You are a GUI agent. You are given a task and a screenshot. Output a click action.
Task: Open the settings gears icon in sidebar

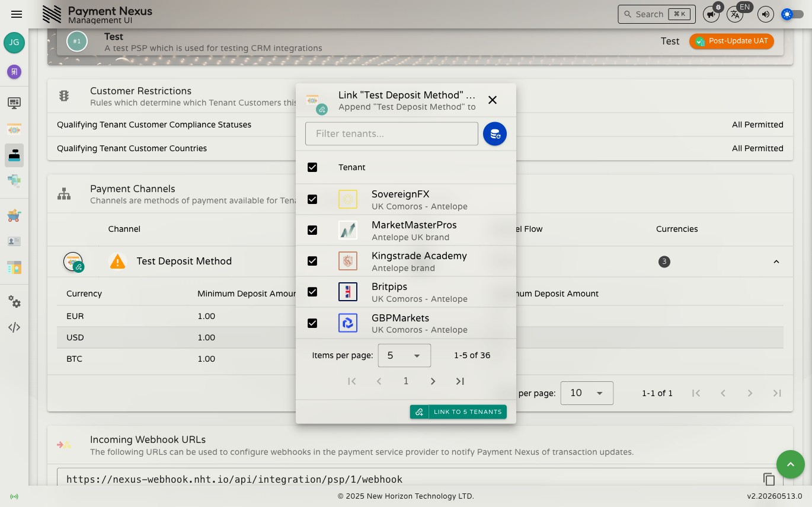[14, 302]
